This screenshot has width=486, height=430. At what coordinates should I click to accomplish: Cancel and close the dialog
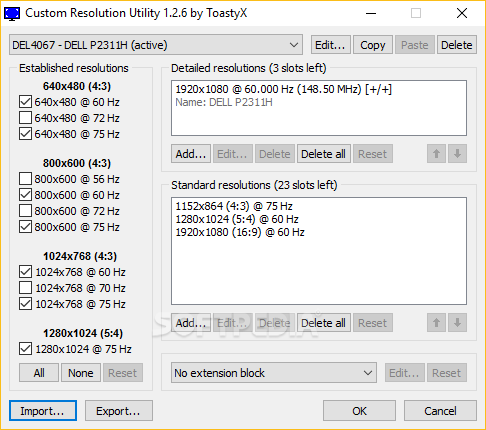[440, 411]
